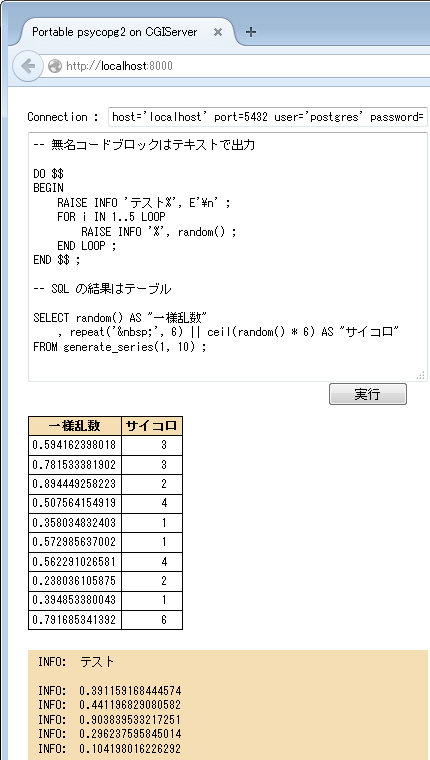Select the cell 0.594162398018

click(x=75, y=445)
